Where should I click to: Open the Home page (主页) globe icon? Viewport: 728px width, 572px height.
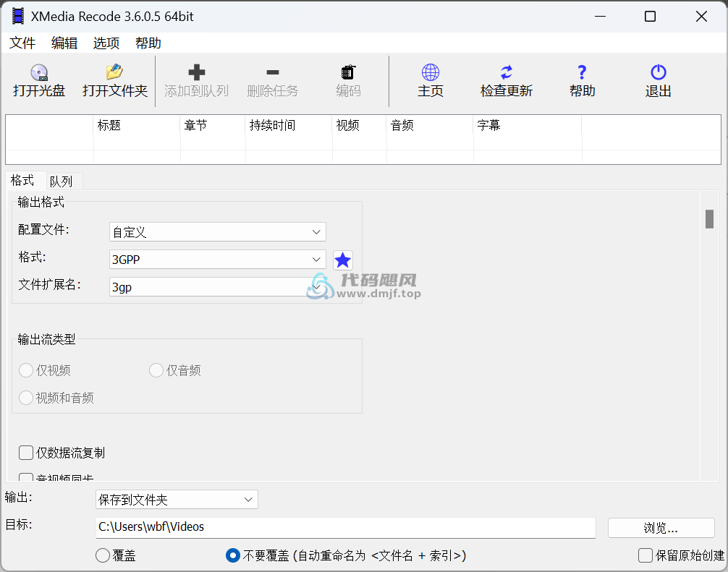tap(431, 72)
